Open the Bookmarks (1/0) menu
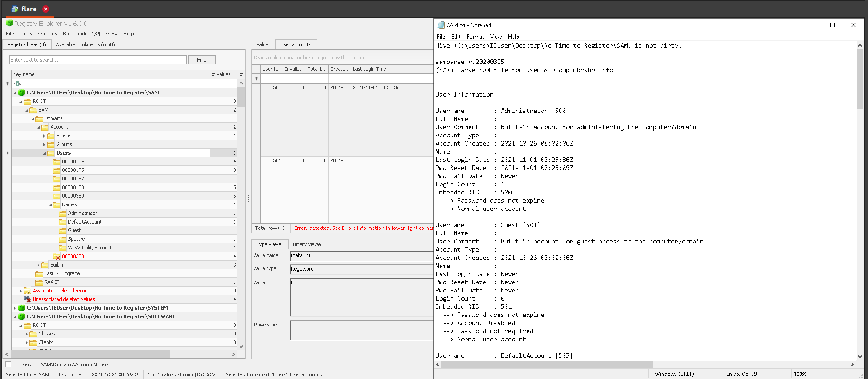The height and width of the screenshot is (379, 868). click(82, 34)
